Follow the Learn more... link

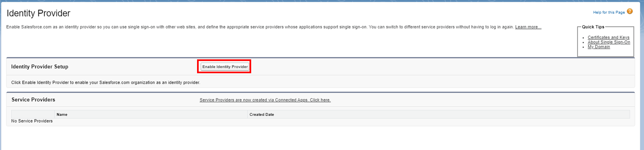[528, 27]
